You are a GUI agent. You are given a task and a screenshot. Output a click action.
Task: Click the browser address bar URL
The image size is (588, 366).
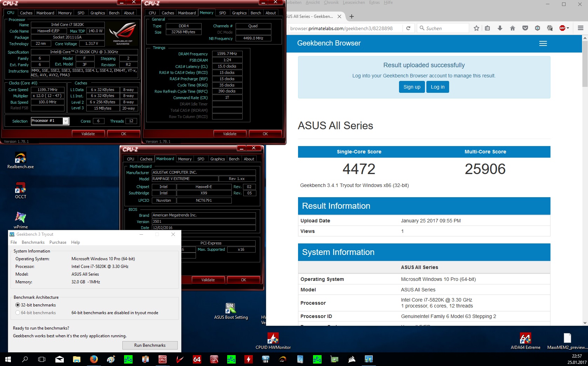342,28
